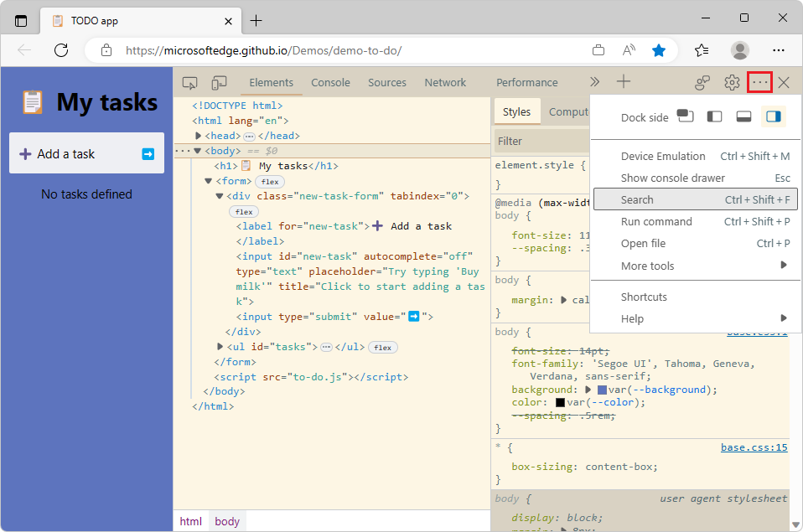Toggle the flex badge on the form element
The image size is (803, 532).
(269, 180)
